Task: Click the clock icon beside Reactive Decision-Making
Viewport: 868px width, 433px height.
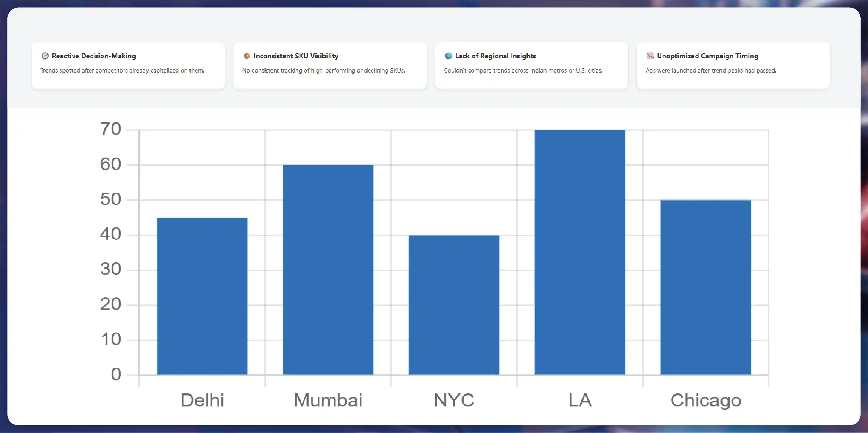Action: 45,56
